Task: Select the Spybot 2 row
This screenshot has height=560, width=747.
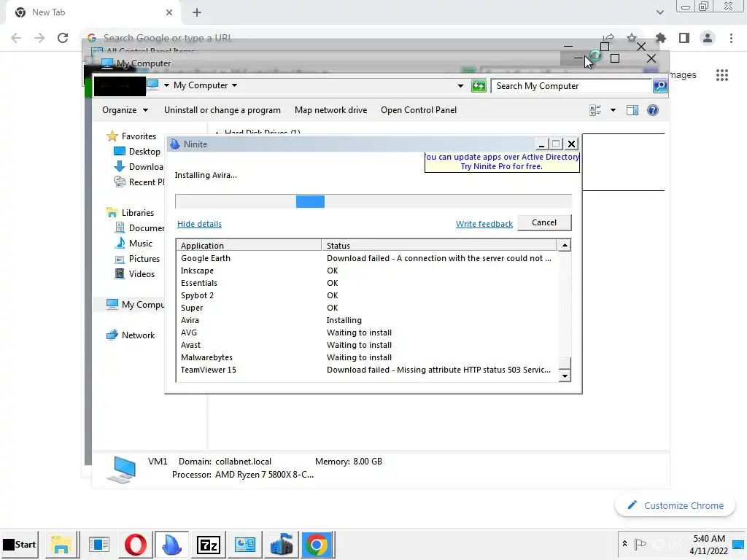Action: (x=366, y=295)
